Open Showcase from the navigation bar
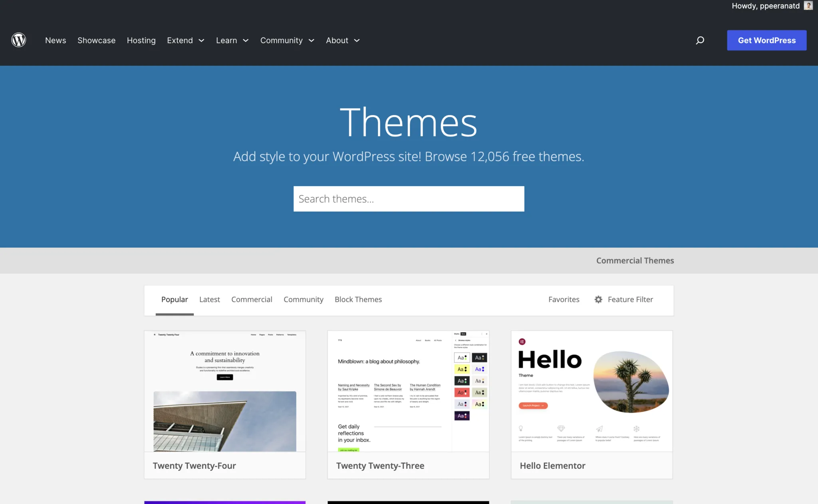The image size is (818, 504). [x=96, y=40]
